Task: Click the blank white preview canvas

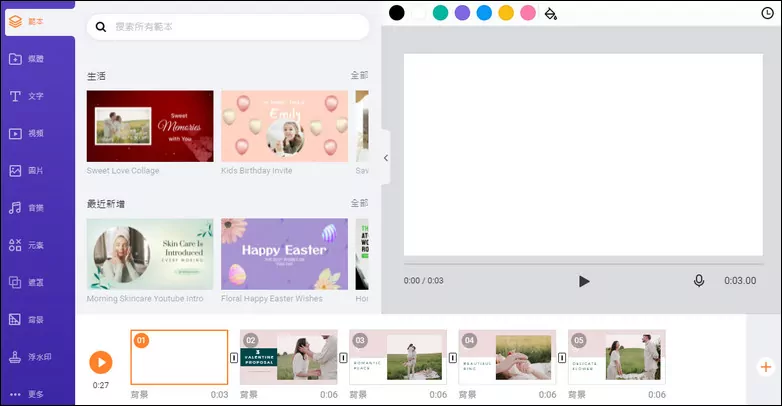Action: (583, 155)
